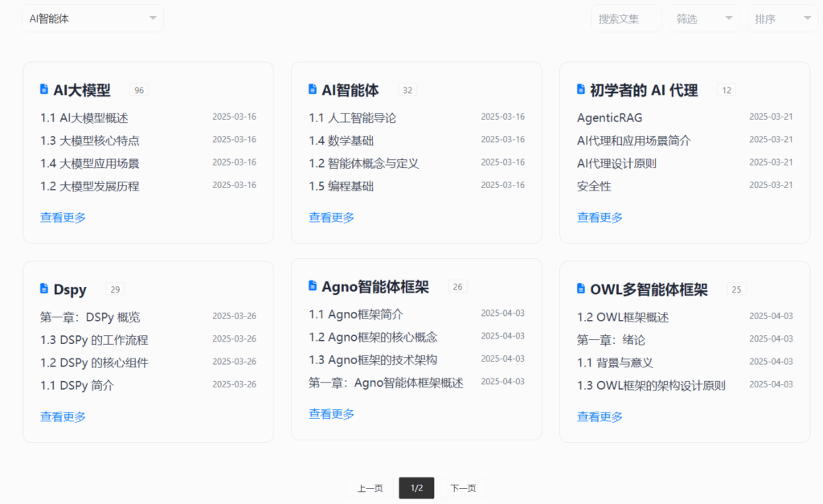
Task: Open article 1.3 大模型核心特点
Action: [90, 141]
